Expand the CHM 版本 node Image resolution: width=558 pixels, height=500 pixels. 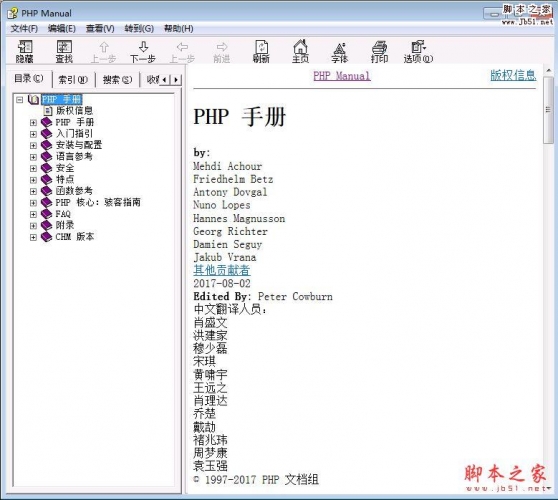[33, 237]
